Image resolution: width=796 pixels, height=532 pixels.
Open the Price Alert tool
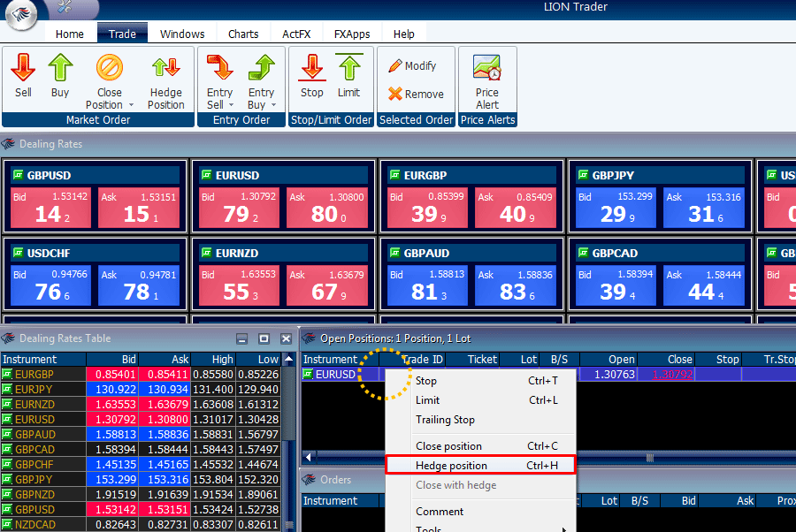486,81
